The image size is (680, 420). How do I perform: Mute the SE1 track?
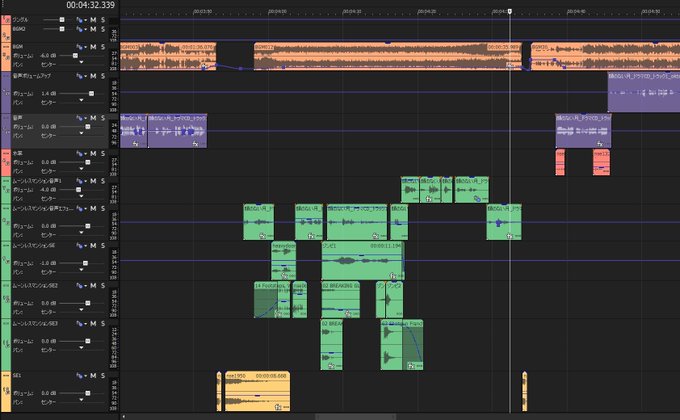pos(93,376)
